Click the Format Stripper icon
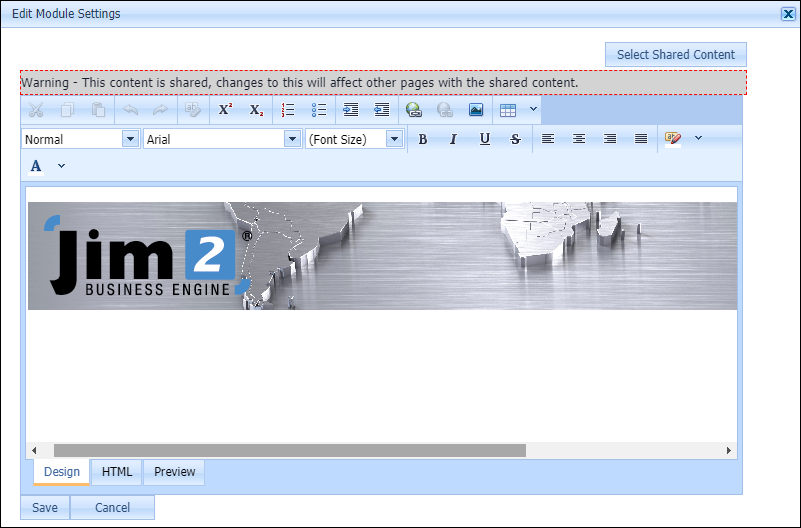This screenshot has width=801, height=528. pos(193,110)
